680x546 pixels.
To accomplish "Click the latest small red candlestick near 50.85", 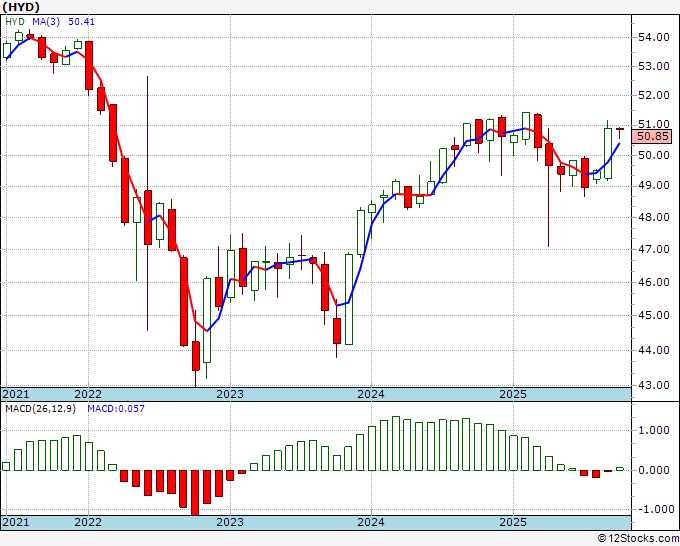I will pos(620,131).
